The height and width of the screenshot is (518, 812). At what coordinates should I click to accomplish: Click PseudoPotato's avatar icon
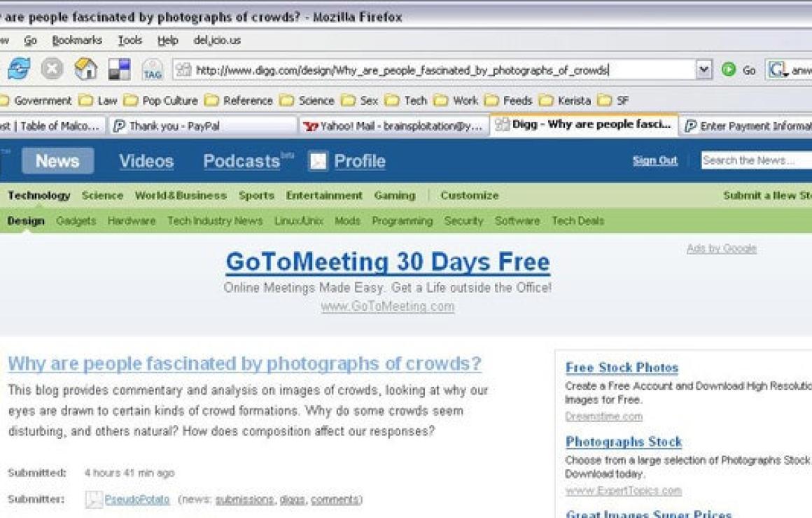(94, 499)
